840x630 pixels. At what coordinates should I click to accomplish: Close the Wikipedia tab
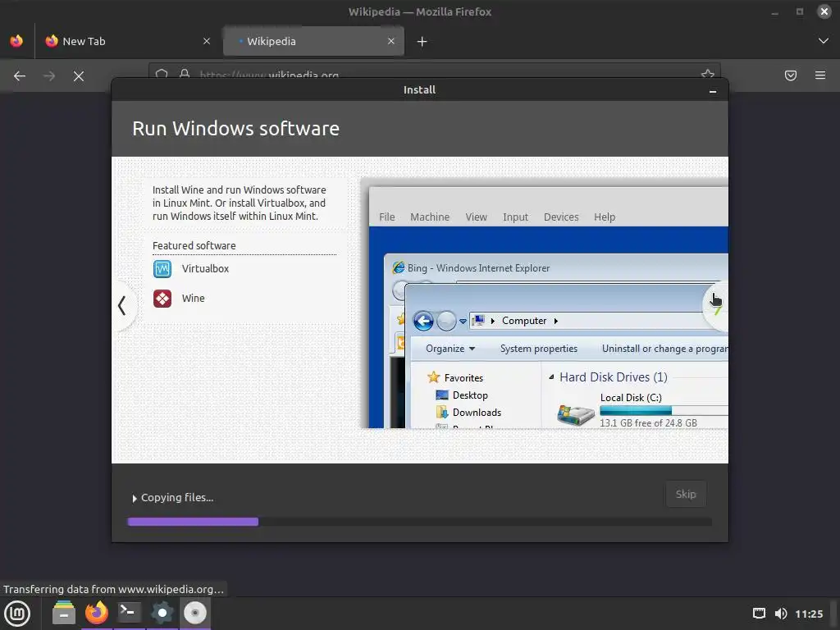391,41
